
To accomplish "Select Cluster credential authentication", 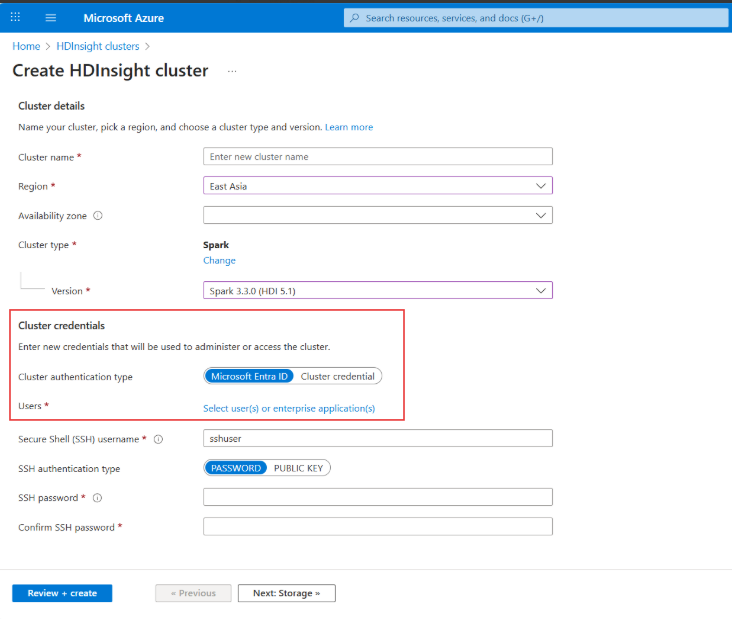I will 338,376.
